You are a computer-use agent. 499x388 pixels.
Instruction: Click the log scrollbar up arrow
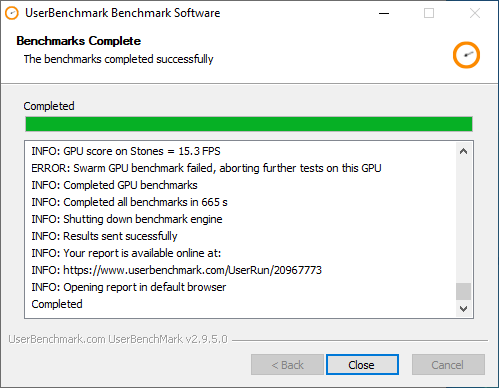(x=463, y=151)
